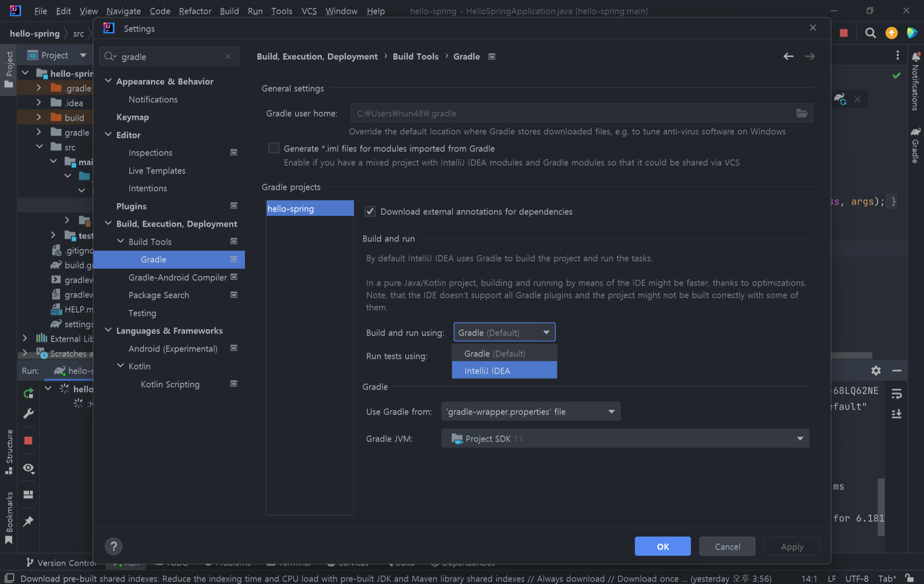This screenshot has height=584, width=924.
Task: Open the Gradle tool window sidebar
Action: point(915,145)
